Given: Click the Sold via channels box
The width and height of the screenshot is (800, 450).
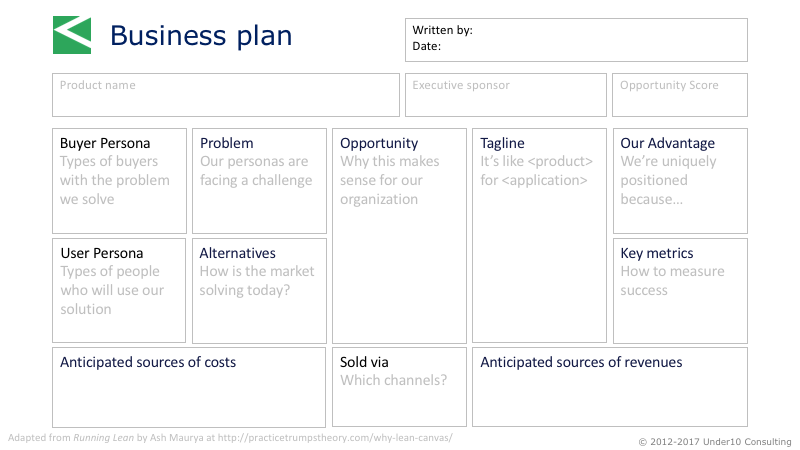Looking at the screenshot, I should click(x=399, y=387).
